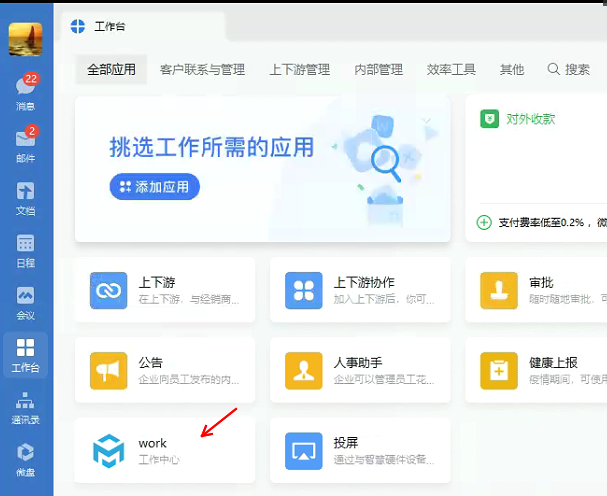The width and height of the screenshot is (607, 496).
Task: Click the 搜索 search field
Action: (x=569, y=70)
